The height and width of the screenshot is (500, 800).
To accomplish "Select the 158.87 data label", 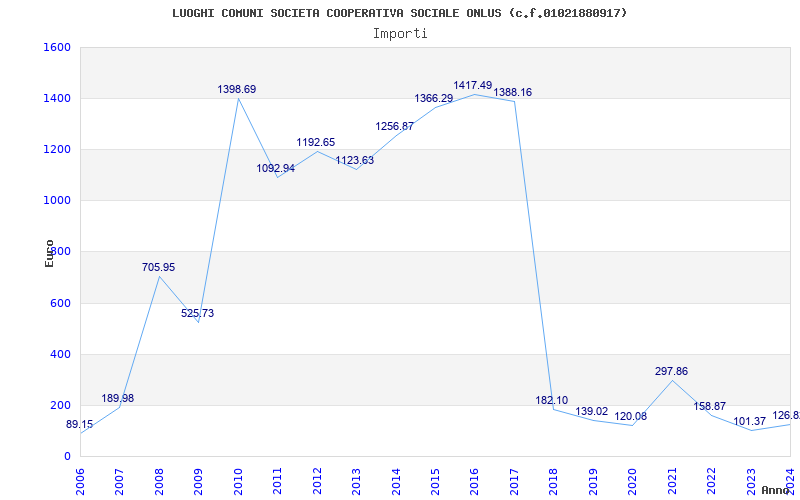I will pos(710,407).
